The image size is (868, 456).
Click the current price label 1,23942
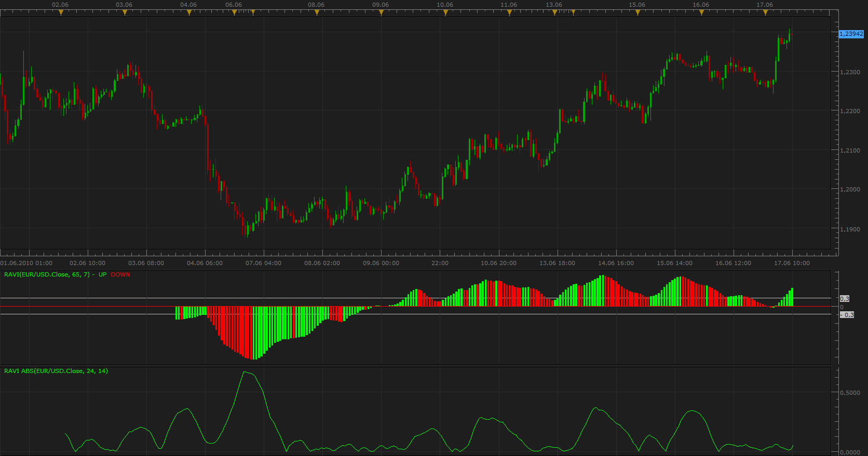pyautogui.click(x=851, y=34)
